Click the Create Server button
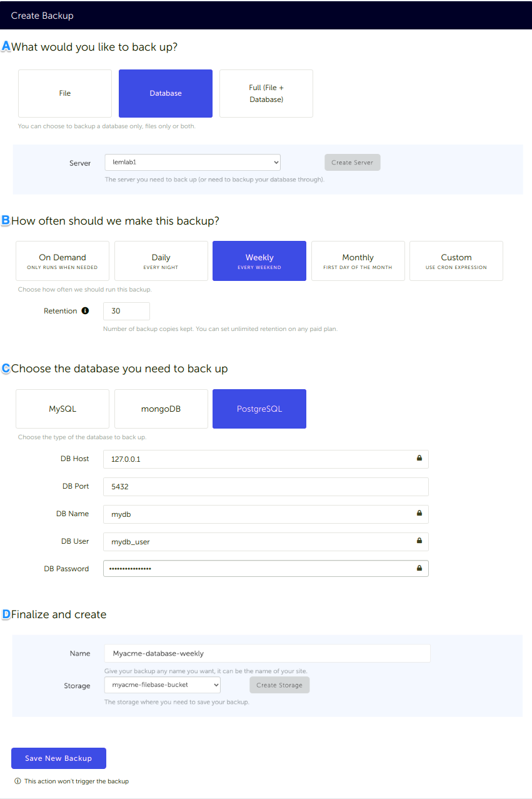 (352, 162)
